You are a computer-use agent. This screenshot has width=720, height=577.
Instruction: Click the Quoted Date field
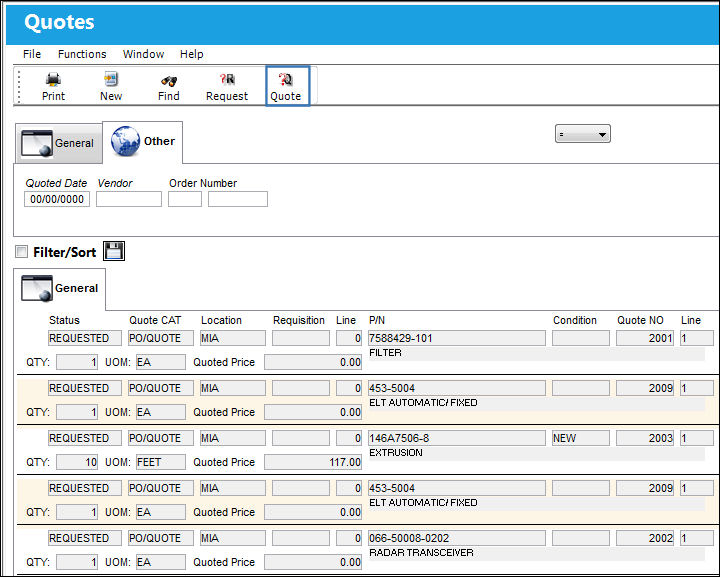(x=57, y=199)
